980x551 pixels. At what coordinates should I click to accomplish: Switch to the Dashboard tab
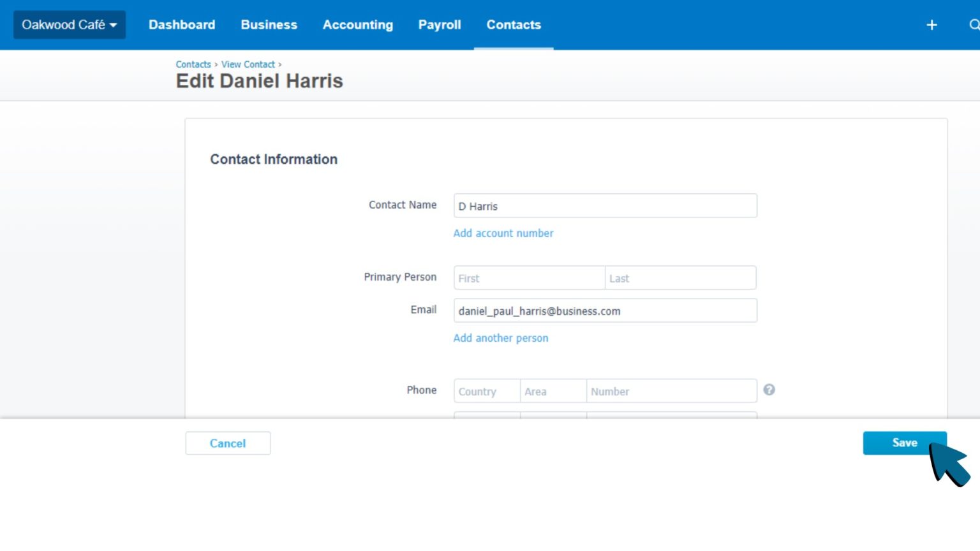[182, 25]
